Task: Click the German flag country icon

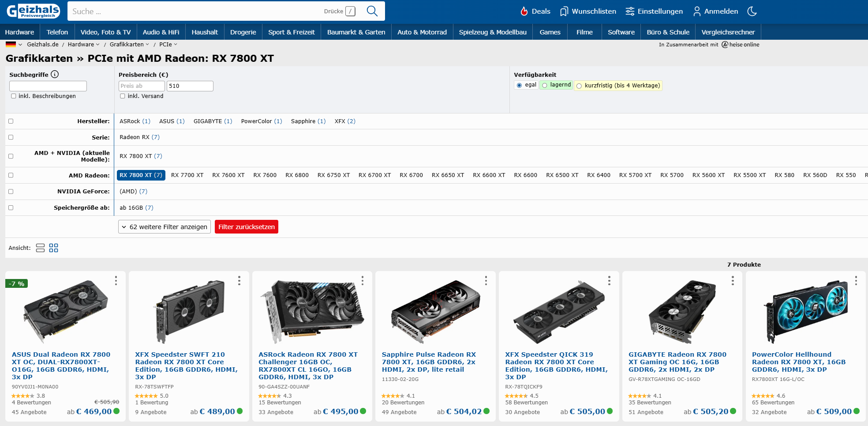Action: [11, 44]
